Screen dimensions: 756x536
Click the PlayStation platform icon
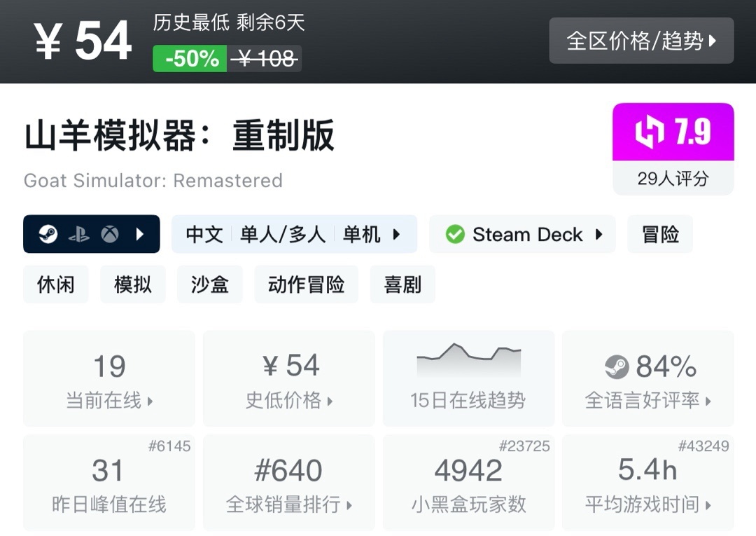[x=78, y=234]
